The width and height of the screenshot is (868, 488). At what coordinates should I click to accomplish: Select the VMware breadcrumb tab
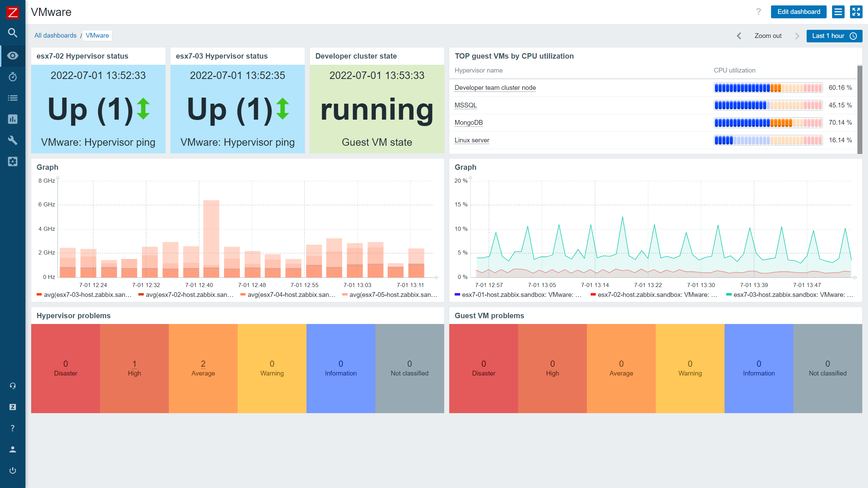click(x=97, y=36)
